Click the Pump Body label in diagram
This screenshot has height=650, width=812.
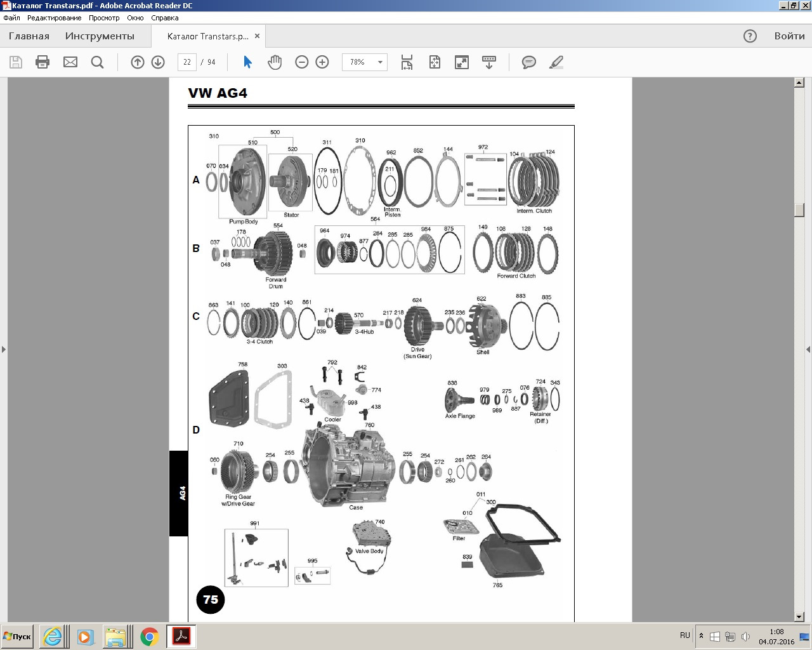coord(244,222)
